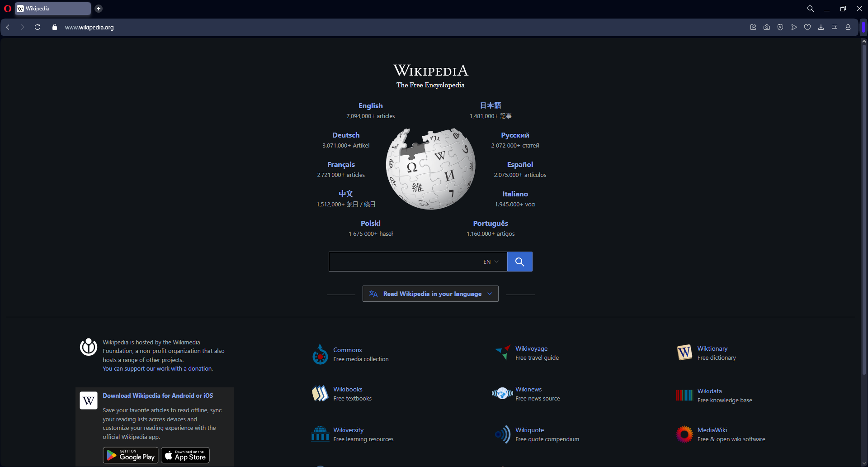
Task: Open the Wikidata text link
Action: (x=710, y=391)
